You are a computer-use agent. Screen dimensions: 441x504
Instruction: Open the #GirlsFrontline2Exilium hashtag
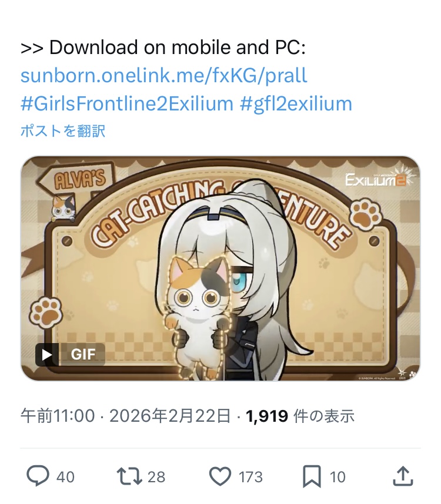pyautogui.click(x=127, y=104)
